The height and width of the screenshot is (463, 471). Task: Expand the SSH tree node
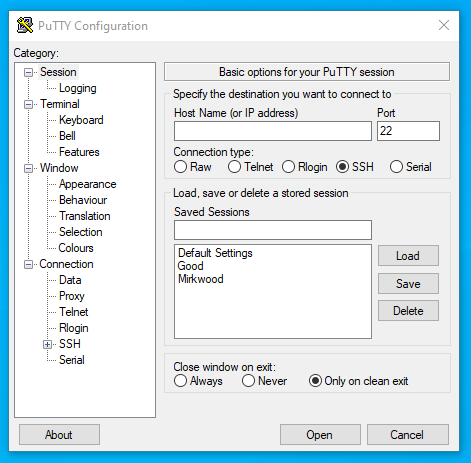47,344
